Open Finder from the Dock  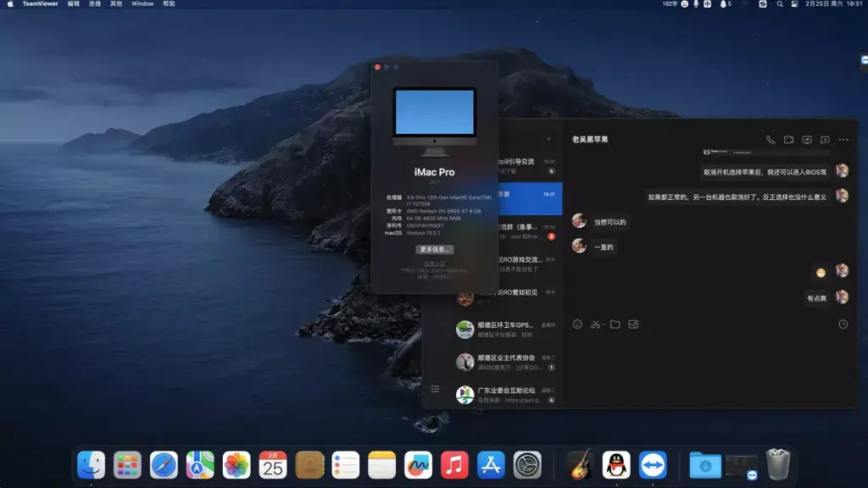click(x=91, y=465)
